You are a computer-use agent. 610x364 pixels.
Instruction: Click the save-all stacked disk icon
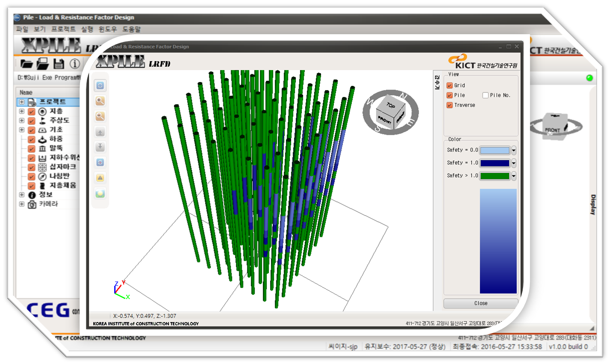click(x=42, y=64)
